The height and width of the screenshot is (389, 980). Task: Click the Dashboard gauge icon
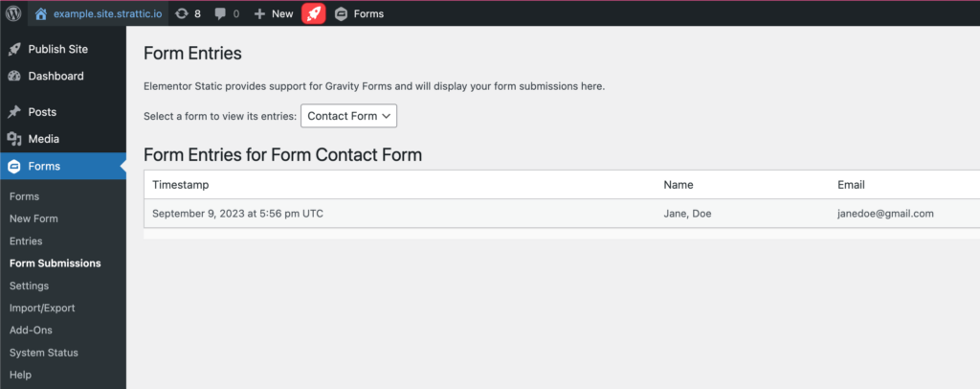(14, 77)
